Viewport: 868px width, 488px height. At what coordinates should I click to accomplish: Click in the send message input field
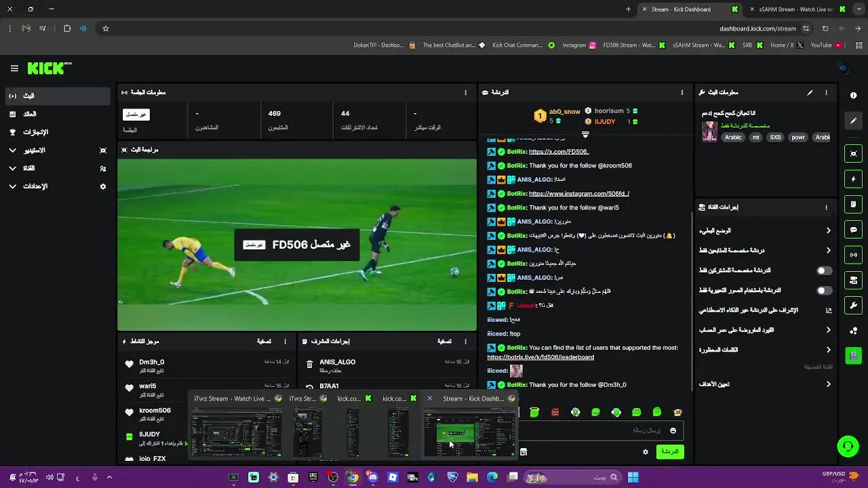[x=600, y=430]
